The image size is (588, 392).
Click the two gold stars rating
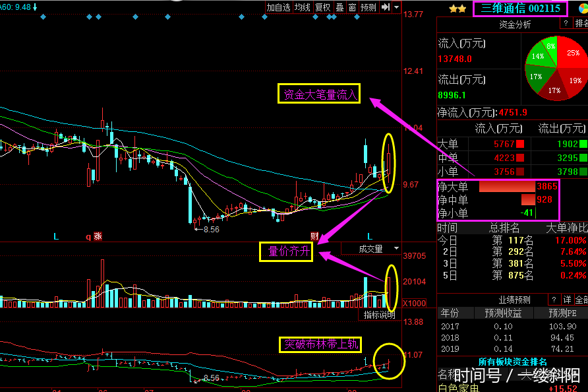tap(457, 9)
